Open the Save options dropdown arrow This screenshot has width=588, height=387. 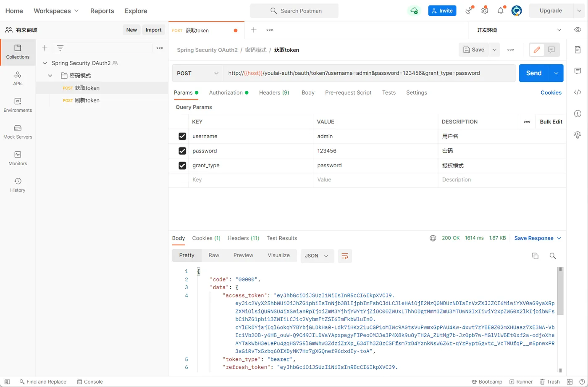point(495,50)
